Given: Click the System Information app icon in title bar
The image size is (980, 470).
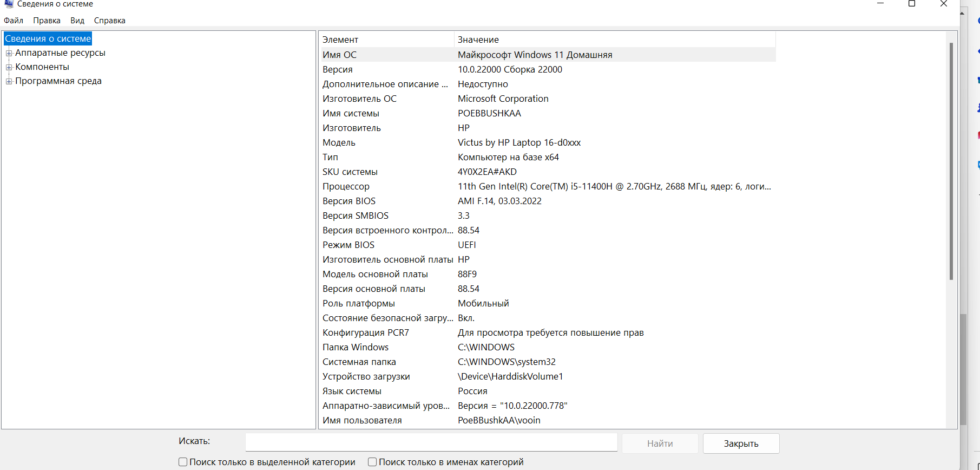Looking at the screenshot, I should pyautogui.click(x=9, y=4).
